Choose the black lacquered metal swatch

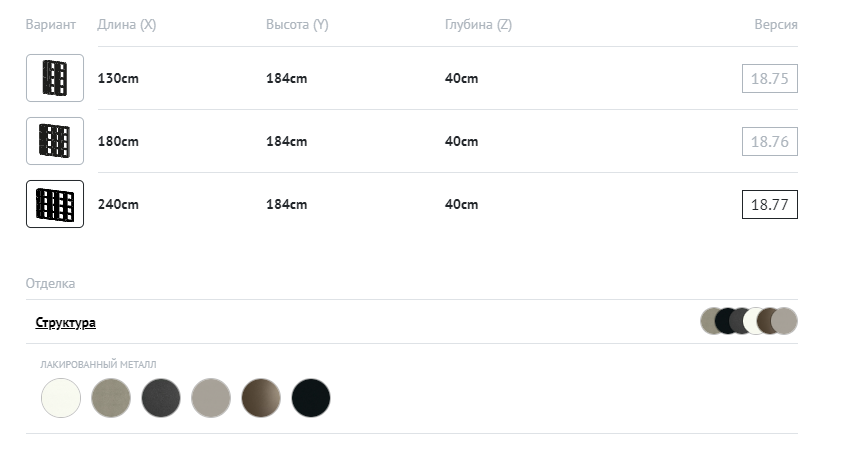click(x=311, y=398)
